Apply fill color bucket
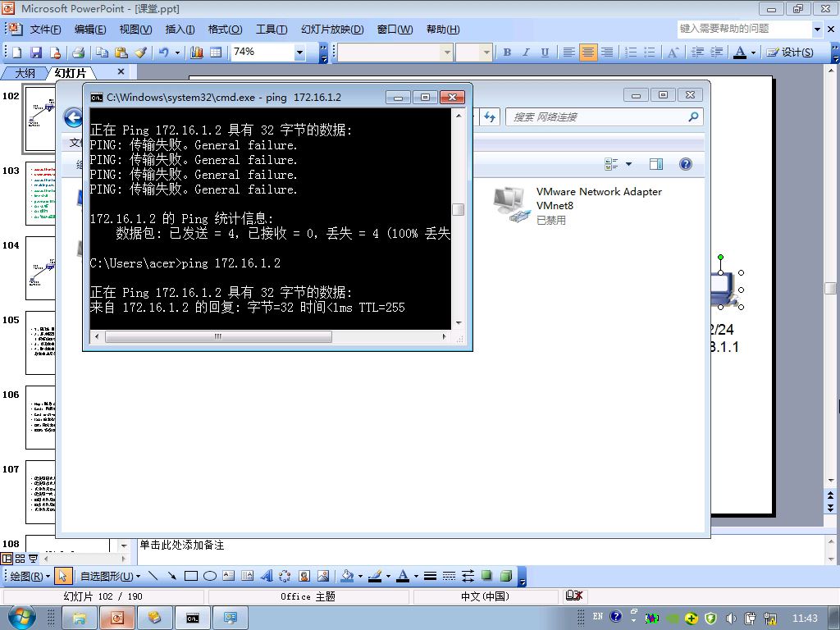Screen dimensions: 840x630 point(347,577)
